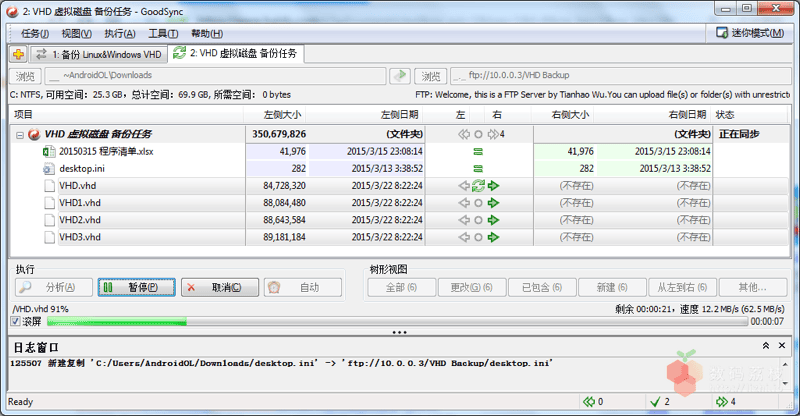The height and width of the screenshot is (416, 800).
Task: Filter by 已包含 (6) included
Action: pos(542,287)
